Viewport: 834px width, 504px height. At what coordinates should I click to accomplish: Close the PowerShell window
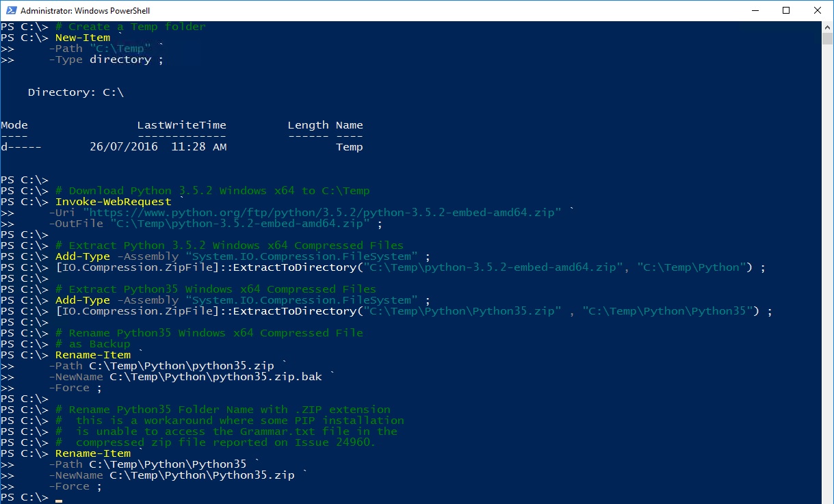coord(818,10)
